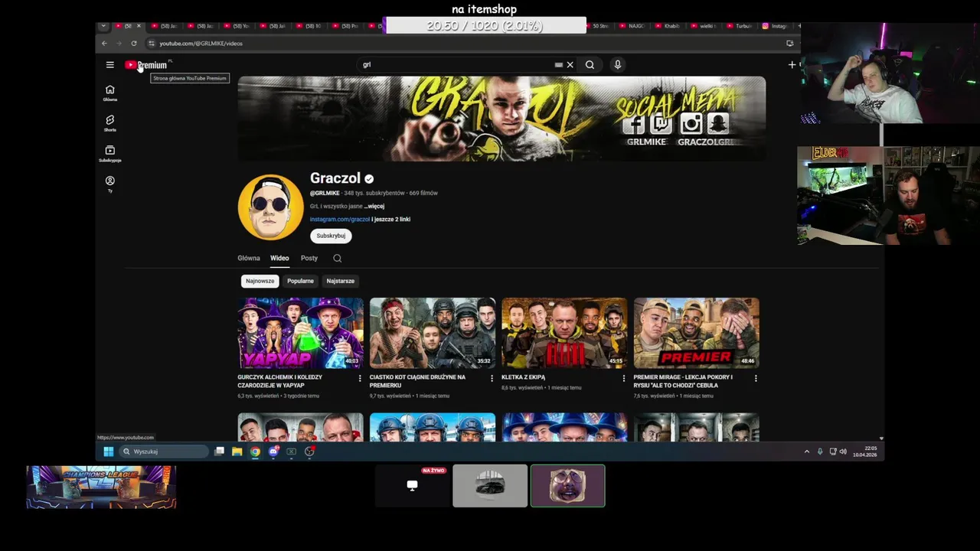
Task: Click the volume icon in system tray
Action: click(x=843, y=452)
